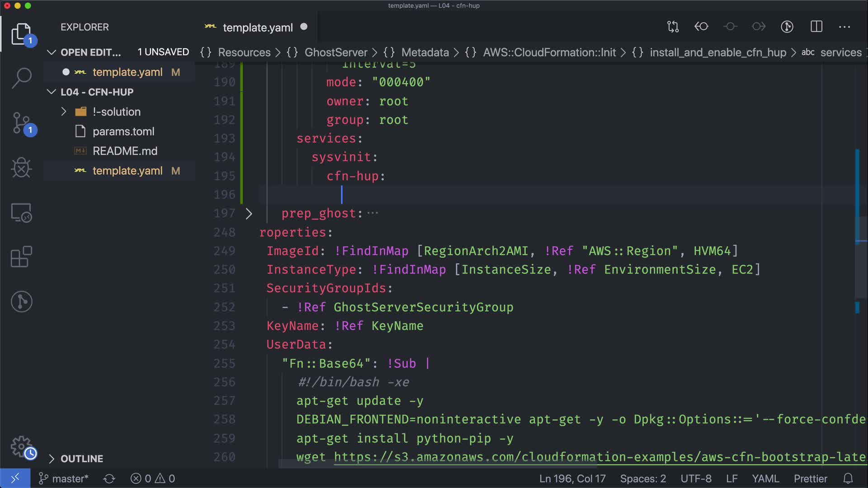Open the Extensions view
This screenshot has width=868, height=488.
tap(21, 257)
